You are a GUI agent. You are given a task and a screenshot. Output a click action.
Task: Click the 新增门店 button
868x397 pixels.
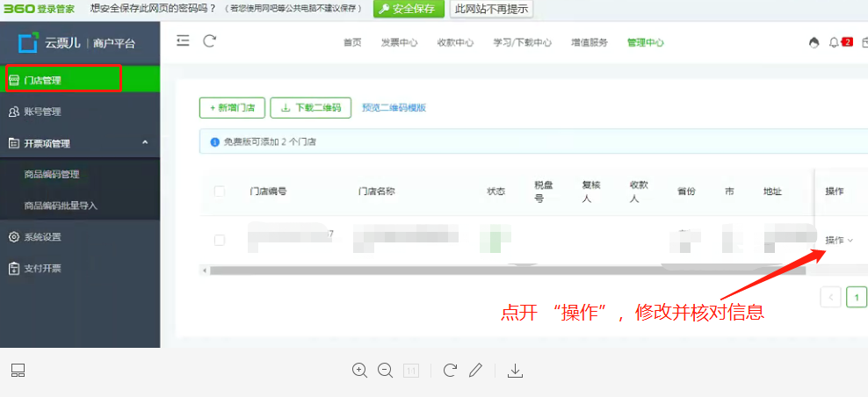[232, 107]
